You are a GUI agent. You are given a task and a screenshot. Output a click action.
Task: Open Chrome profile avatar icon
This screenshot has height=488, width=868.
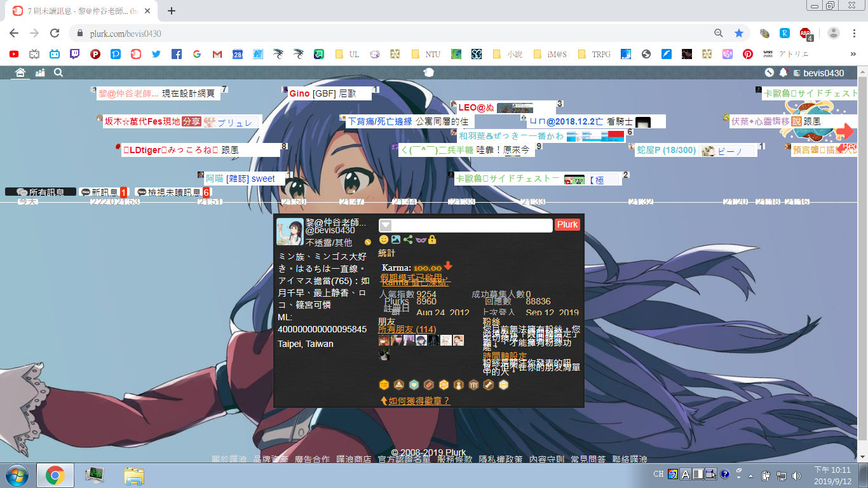click(834, 33)
